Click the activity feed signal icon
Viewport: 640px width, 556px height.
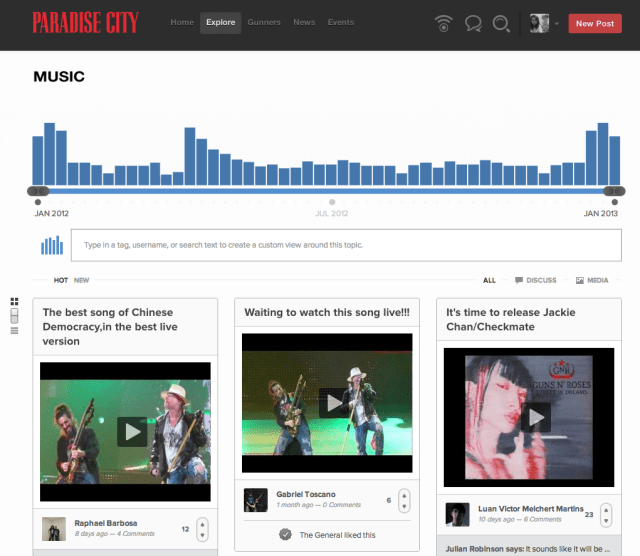coord(444,23)
